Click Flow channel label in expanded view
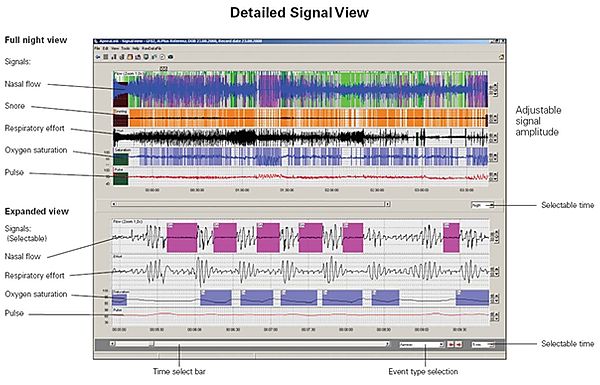600x385 pixels. point(128,222)
